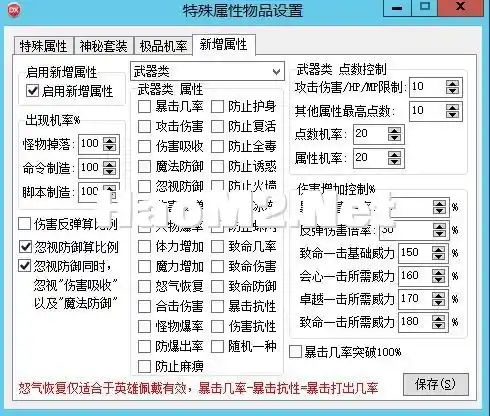The width and height of the screenshot is (490, 416).
Task: Check the 防止麻痹 option
Action: tap(144, 367)
